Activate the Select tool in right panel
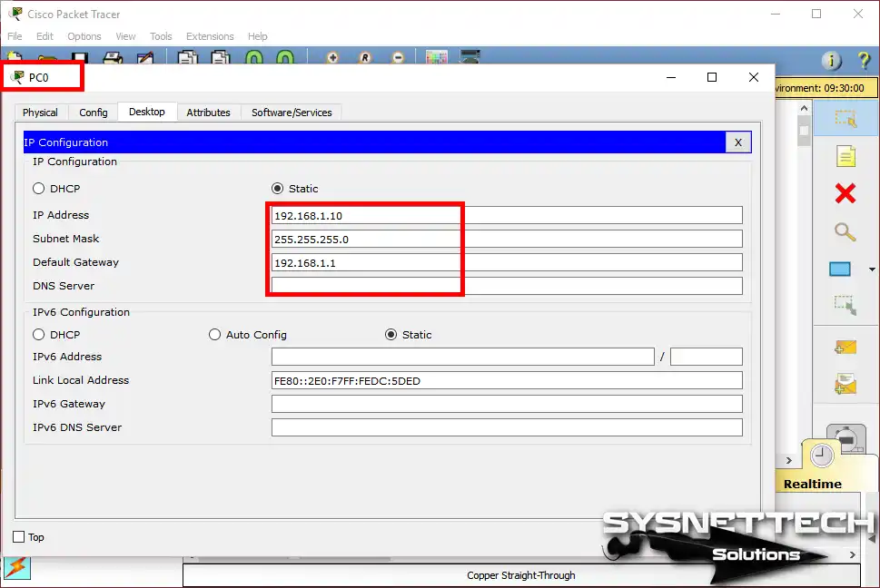The height and width of the screenshot is (588, 880). [845, 118]
